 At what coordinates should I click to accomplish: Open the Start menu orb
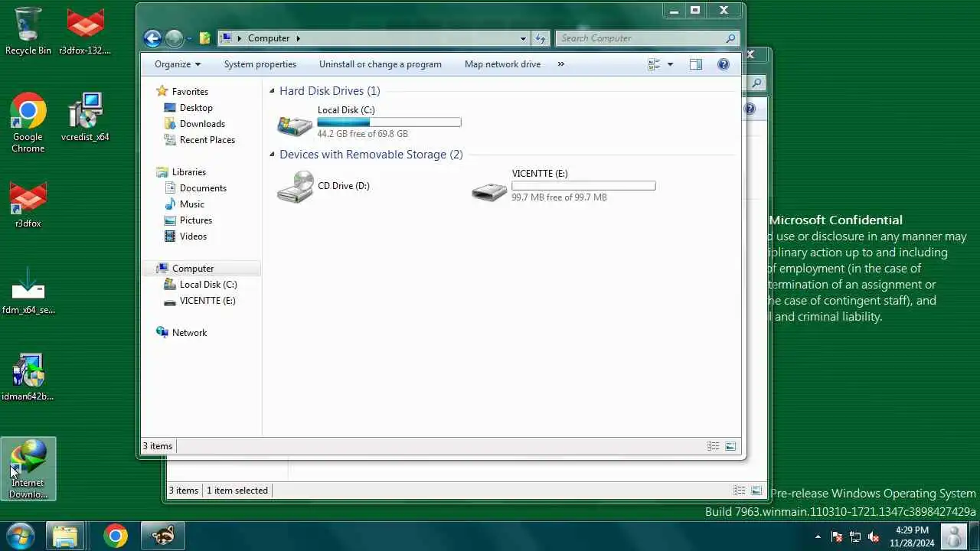point(19,536)
